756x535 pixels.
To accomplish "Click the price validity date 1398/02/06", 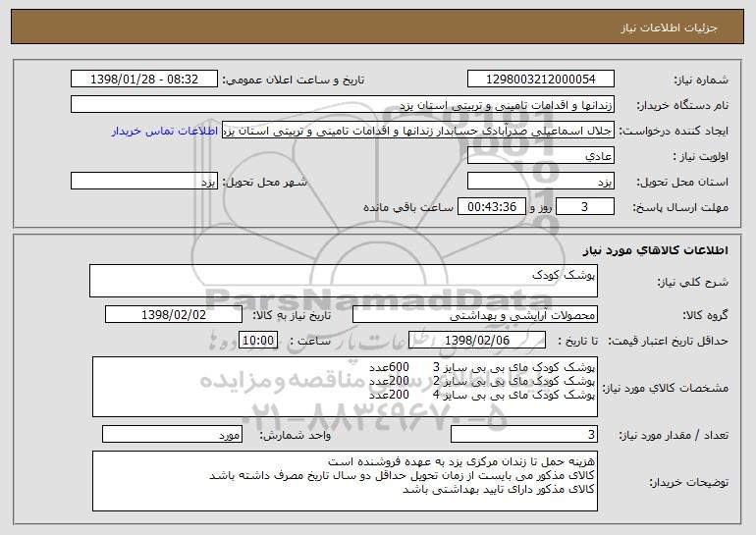I will coord(477,341).
